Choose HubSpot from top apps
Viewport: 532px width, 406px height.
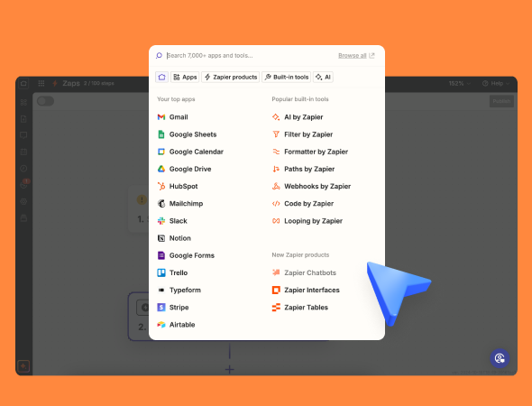(x=177, y=187)
